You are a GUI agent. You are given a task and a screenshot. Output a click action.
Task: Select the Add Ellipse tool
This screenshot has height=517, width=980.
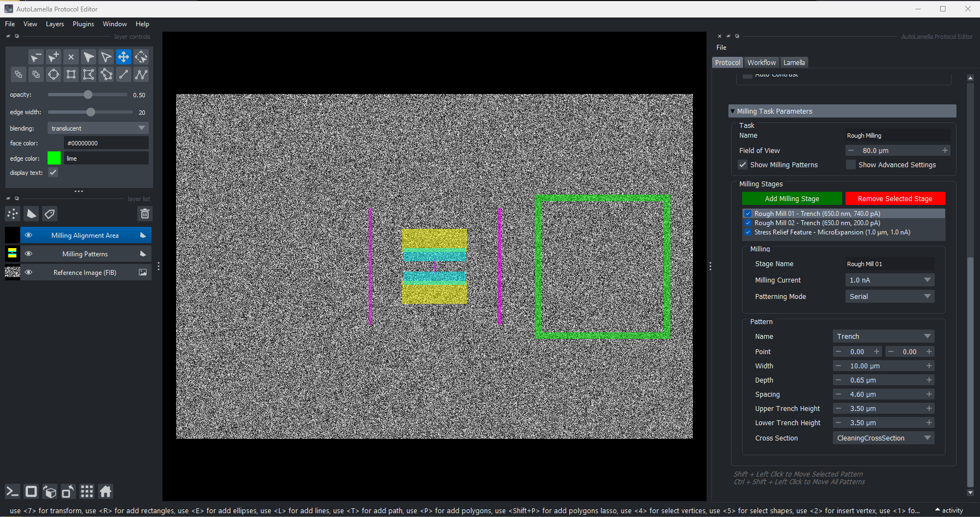click(53, 74)
